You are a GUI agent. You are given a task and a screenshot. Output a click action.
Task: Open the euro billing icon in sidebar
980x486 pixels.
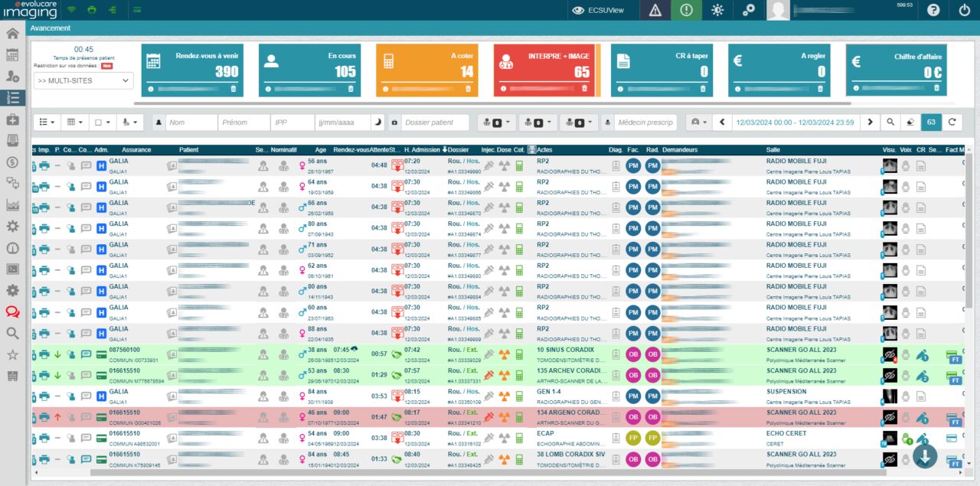click(x=11, y=161)
